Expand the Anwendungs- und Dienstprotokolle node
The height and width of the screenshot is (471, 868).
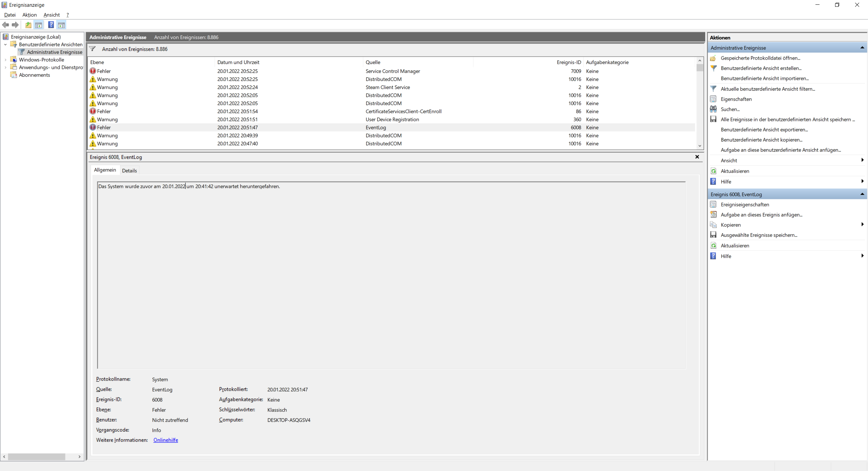pos(5,67)
